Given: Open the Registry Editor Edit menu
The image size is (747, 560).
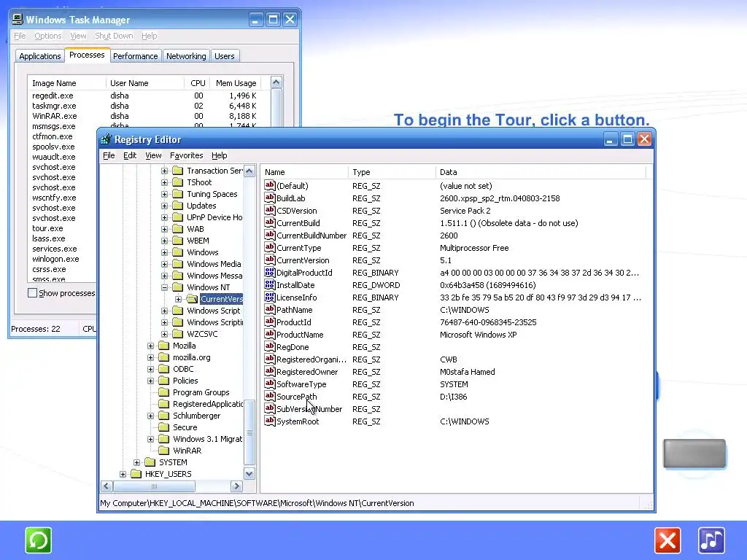Looking at the screenshot, I should tap(130, 155).
